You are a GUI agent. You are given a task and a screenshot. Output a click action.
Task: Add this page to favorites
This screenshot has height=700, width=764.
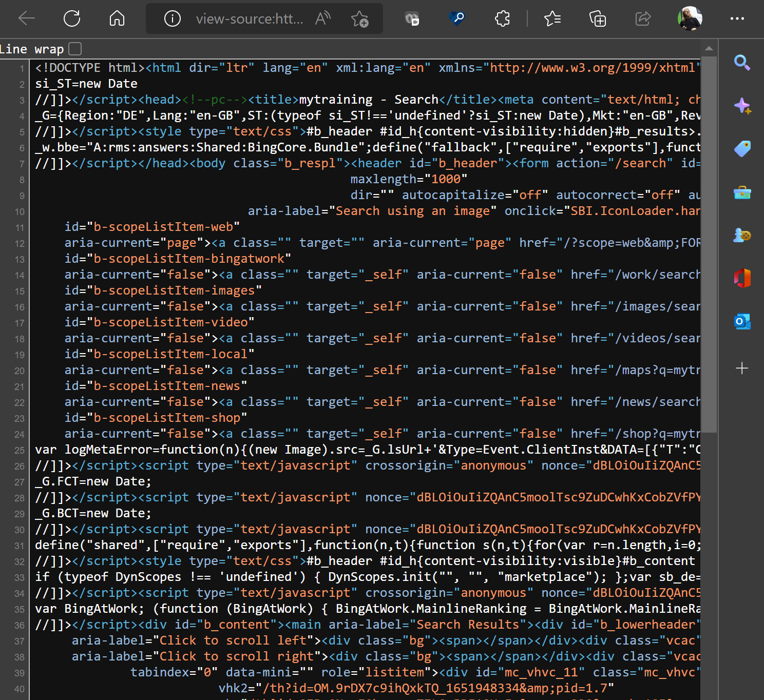tap(359, 19)
